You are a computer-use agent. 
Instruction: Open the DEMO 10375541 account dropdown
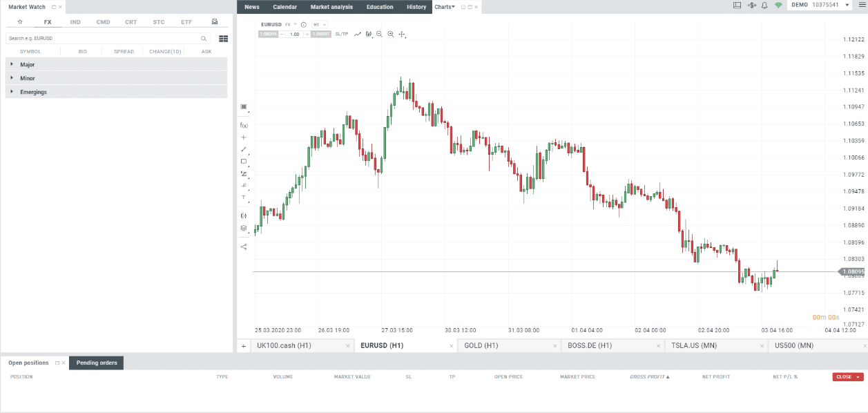[x=820, y=5]
